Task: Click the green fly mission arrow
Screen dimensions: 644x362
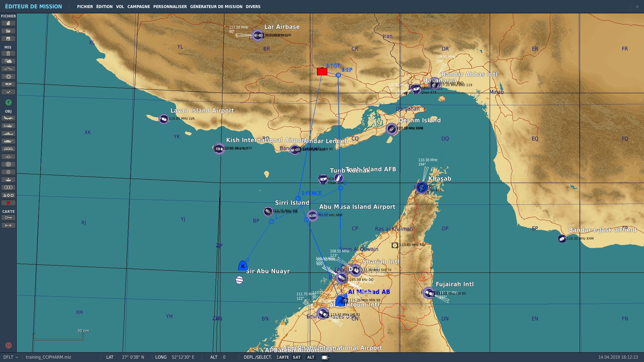Action: pyautogui.click(x=8, y=102)
